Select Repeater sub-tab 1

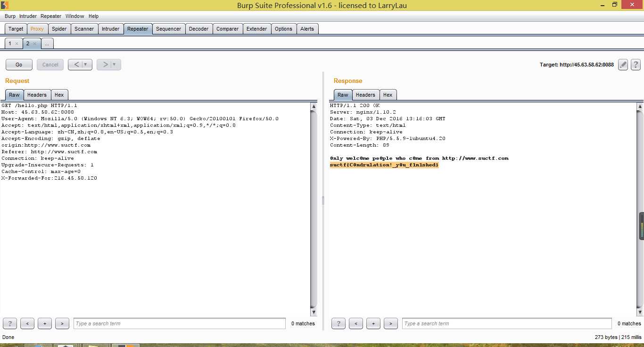pos(9,43)
